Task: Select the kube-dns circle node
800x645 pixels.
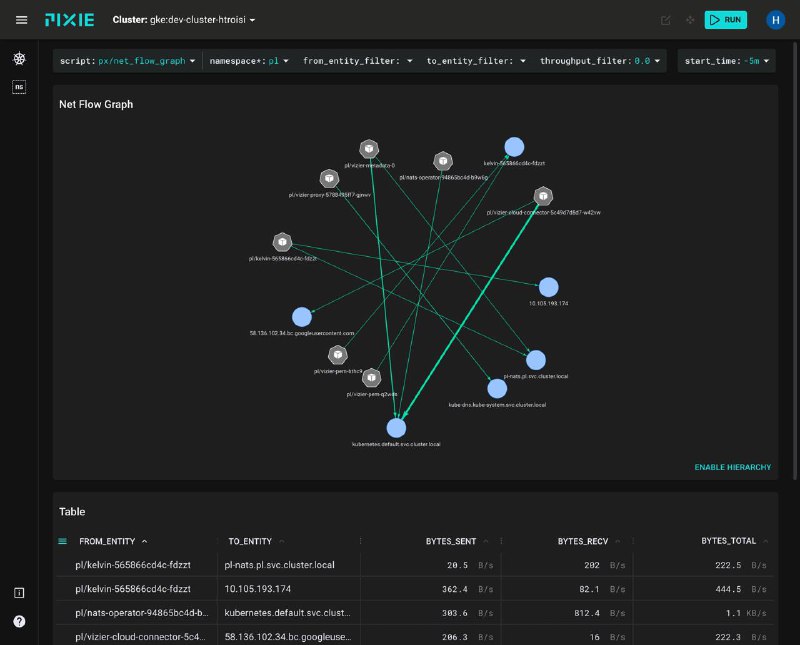Action: point(497,389)
